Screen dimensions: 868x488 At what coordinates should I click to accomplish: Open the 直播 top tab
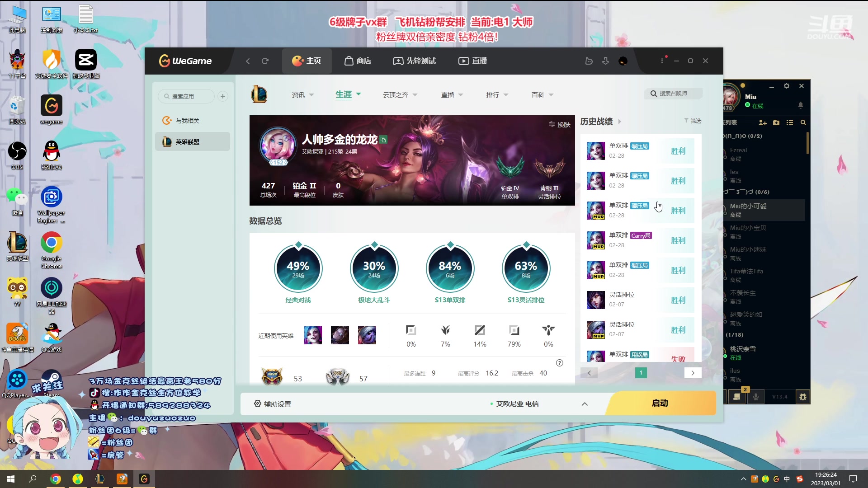click(x=472, y=61)
